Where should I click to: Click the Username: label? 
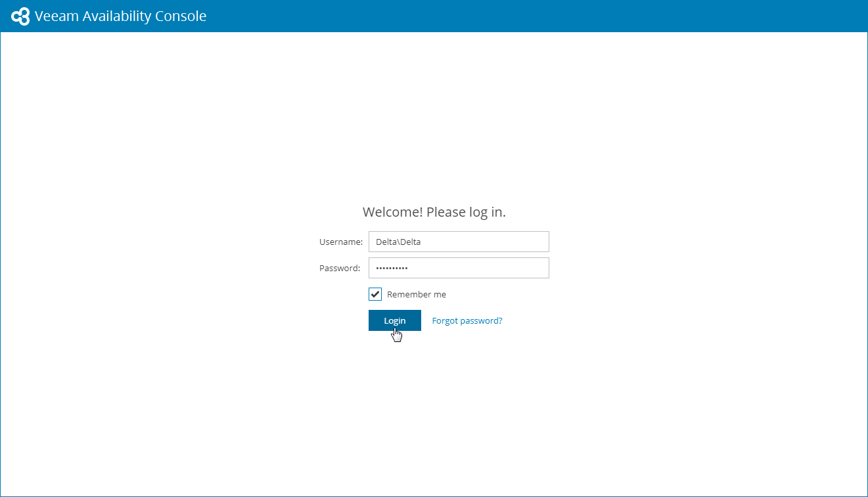(x=341, y=242)
